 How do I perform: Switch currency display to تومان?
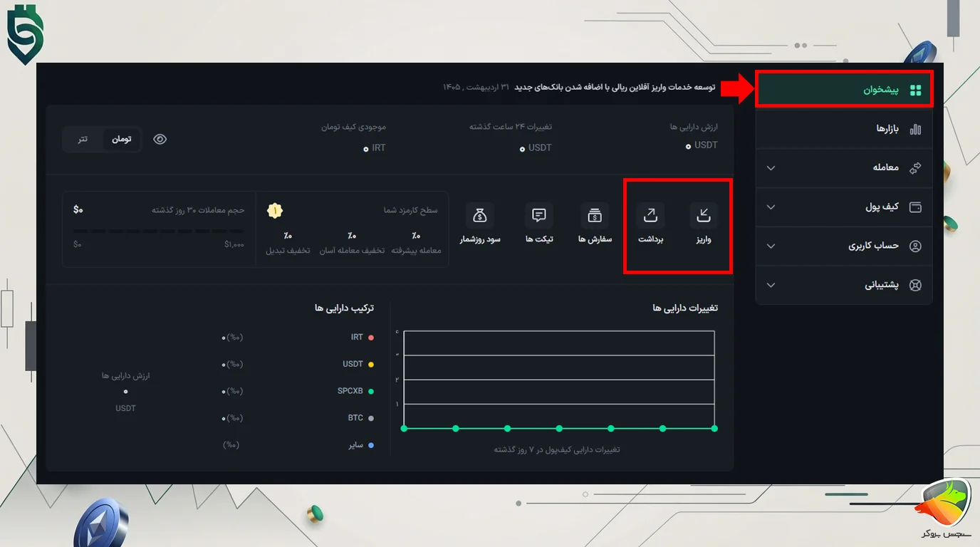pyautogui.click(x=122, y=139)
